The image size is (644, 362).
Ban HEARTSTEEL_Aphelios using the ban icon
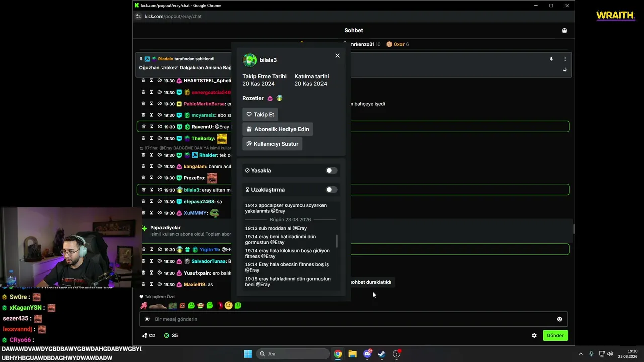(x=159, y=80)
